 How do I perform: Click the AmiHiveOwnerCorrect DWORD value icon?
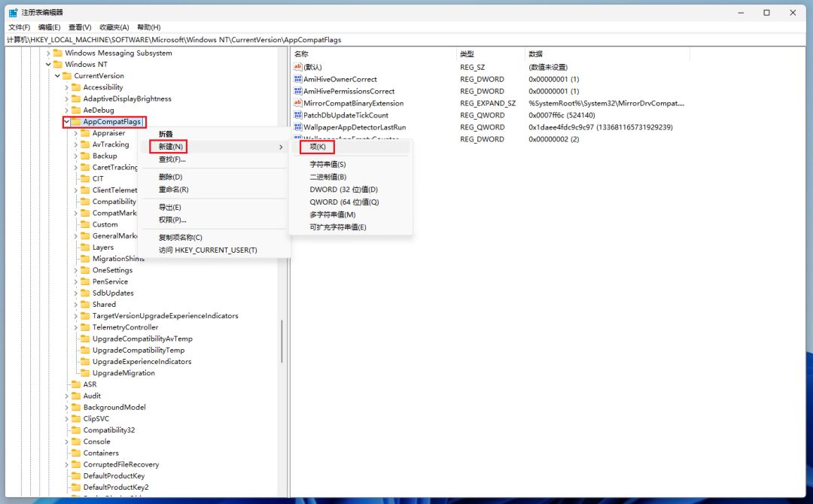297,79
